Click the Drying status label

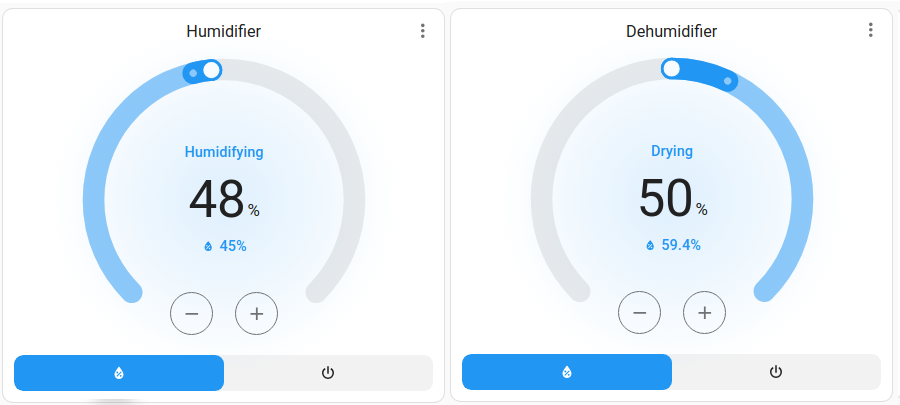[x=672, y=151]
